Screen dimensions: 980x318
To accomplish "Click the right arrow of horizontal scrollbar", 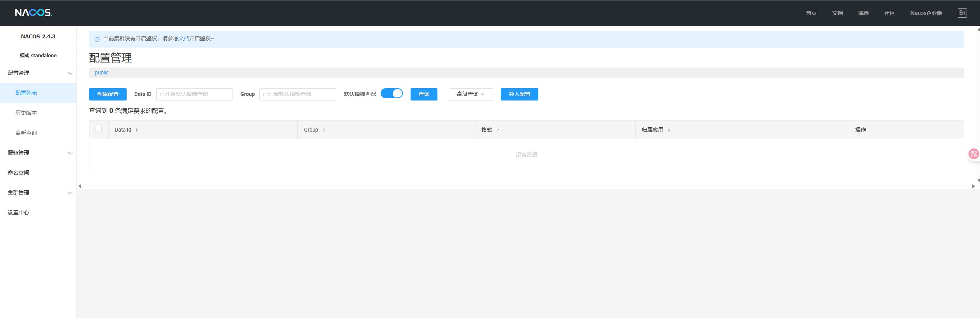I will tap(973, 186).
